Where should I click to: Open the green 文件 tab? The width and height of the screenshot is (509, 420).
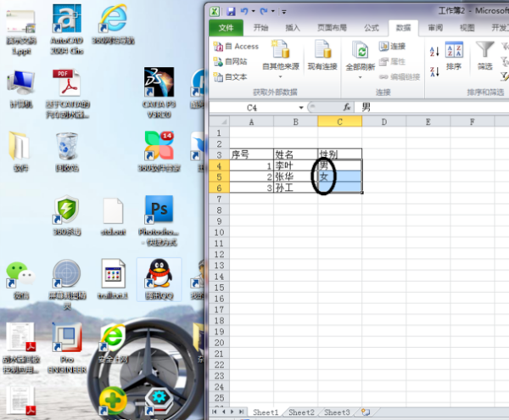click(x=226, y=28)
